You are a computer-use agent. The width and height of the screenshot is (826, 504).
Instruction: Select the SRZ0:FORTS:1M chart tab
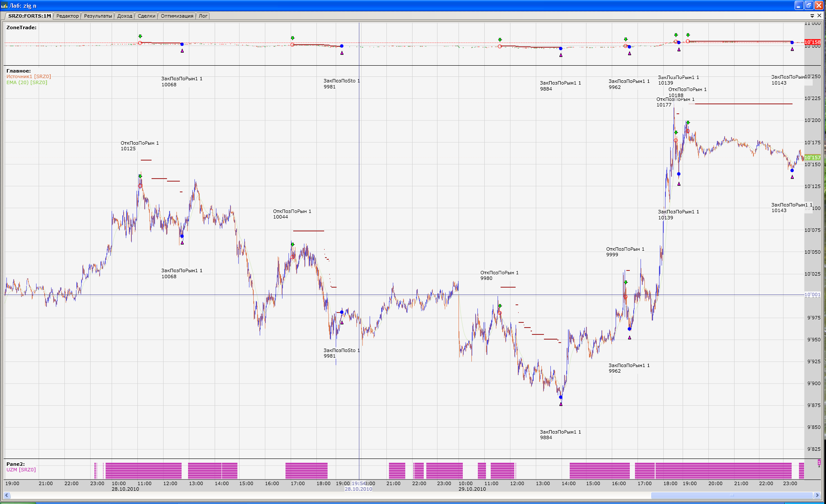point(29,16)
